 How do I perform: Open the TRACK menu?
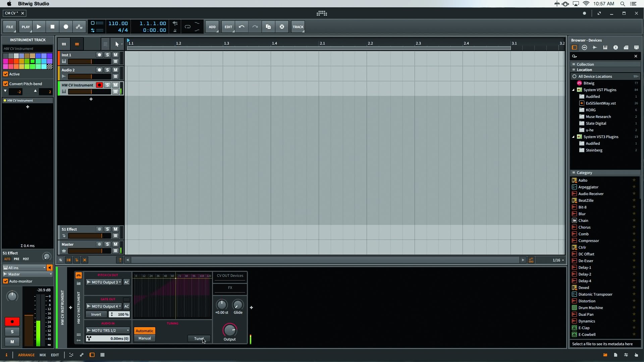point(298,27)
